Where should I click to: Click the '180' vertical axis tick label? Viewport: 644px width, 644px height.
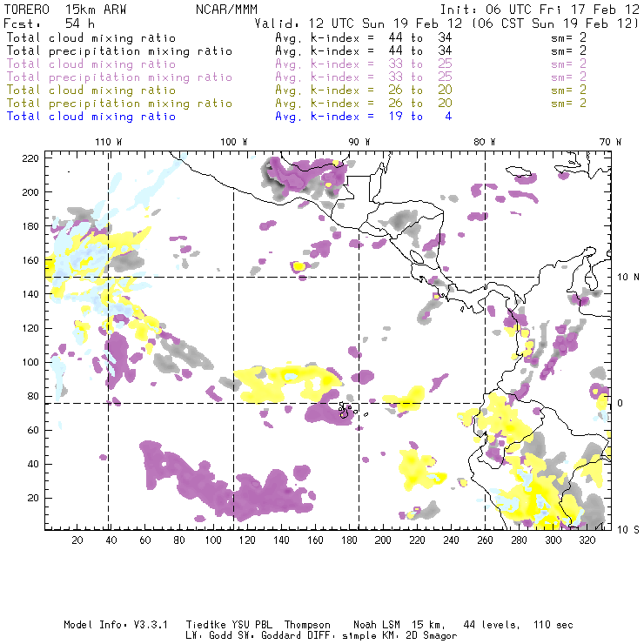30,226
